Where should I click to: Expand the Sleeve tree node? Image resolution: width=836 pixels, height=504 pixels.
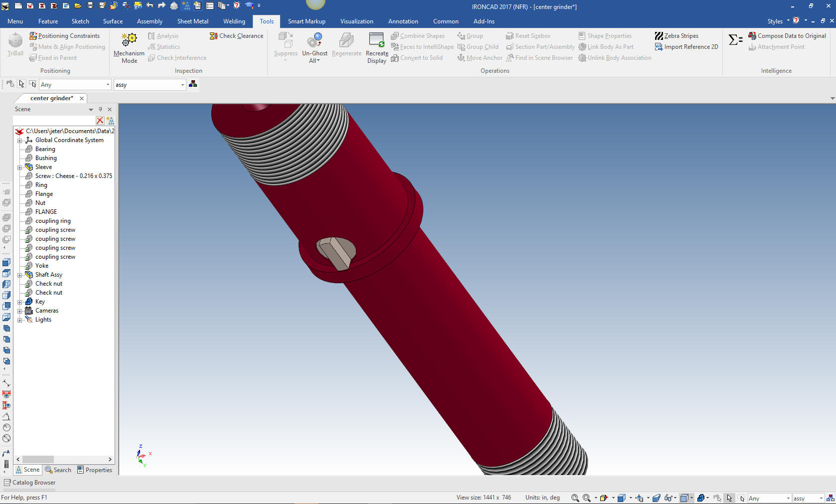20,168
